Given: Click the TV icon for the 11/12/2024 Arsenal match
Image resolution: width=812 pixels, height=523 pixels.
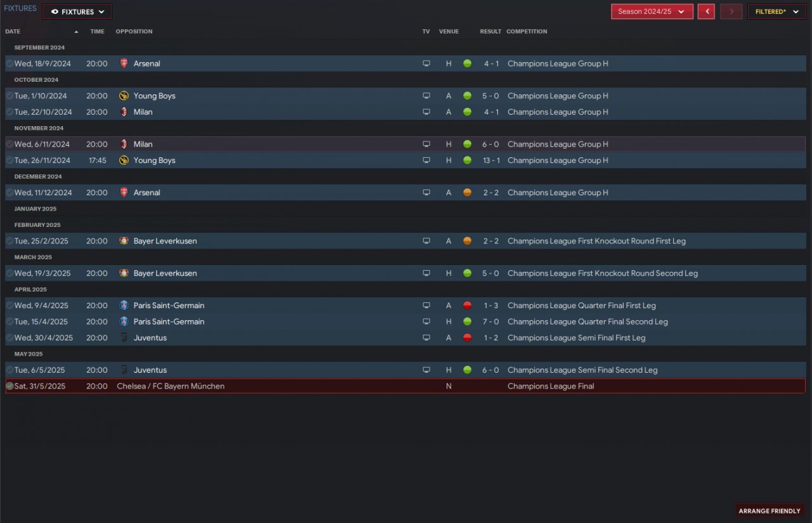Looking at the screenshot, I should pyautogui.click(x=426, y=193).
